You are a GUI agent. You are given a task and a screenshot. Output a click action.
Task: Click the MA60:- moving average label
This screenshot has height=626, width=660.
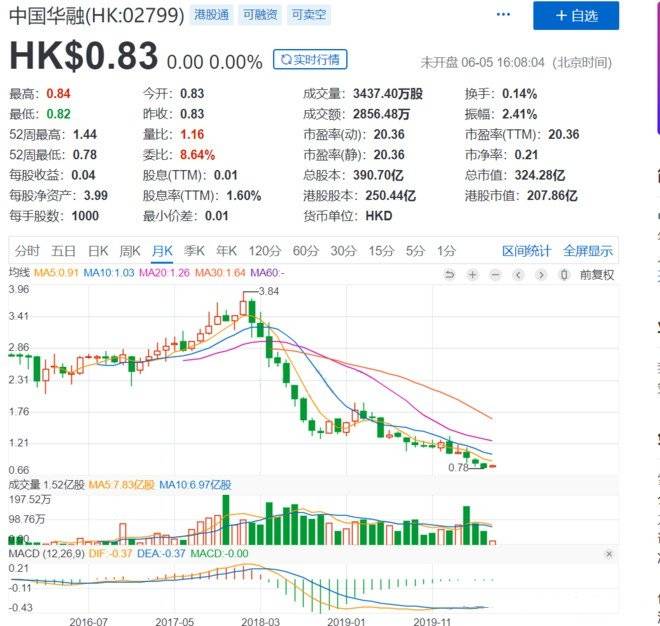click(x=267, y=273)
